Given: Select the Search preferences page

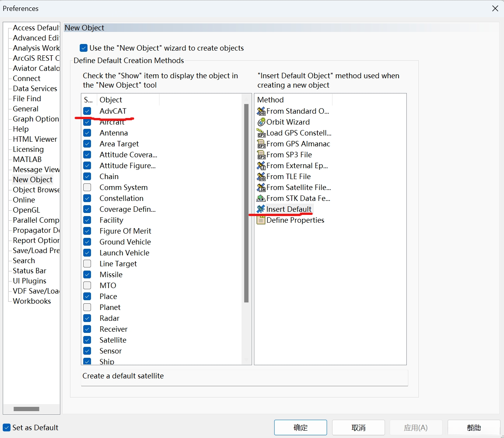Looking at the screenshot, I should [x=24, y=260].
